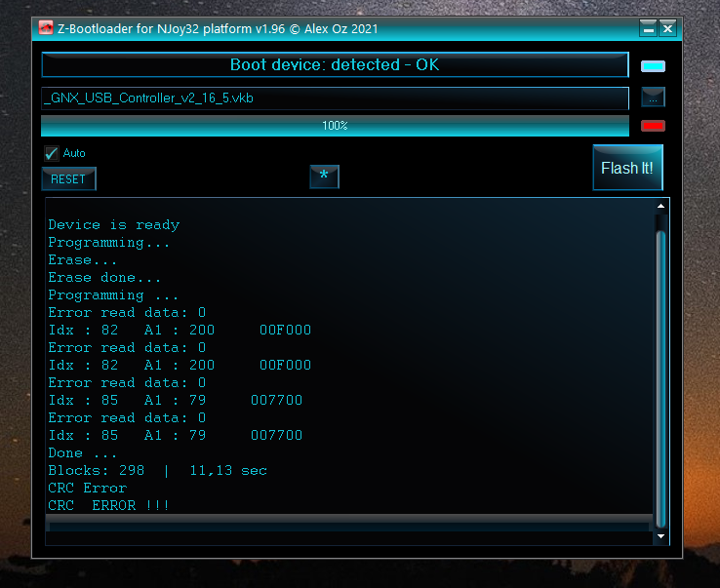The width and height of the screenshot is (720, 588).
Task: Click the 'CRC Error' log line
Action: (x=87, y=488)
